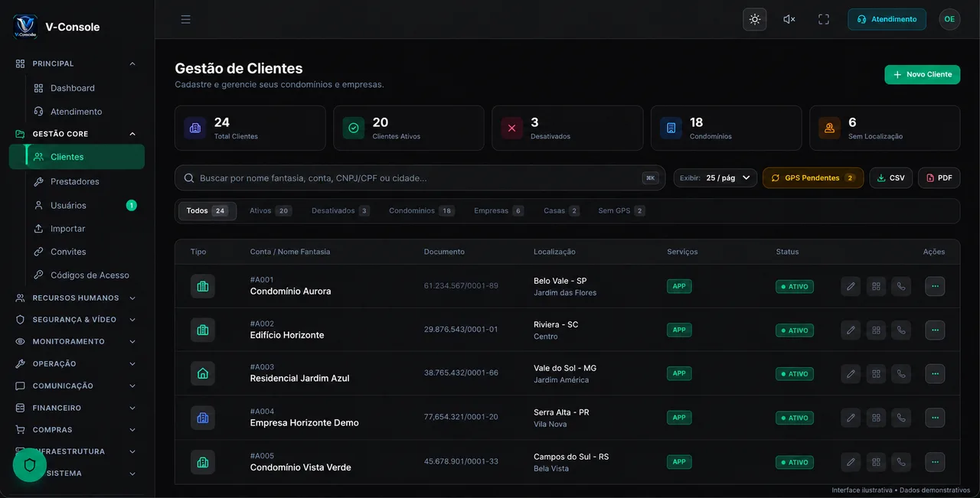Open more actions for Residencial Jardim Azul
The image size is (980, 498).
click(935, 374)
